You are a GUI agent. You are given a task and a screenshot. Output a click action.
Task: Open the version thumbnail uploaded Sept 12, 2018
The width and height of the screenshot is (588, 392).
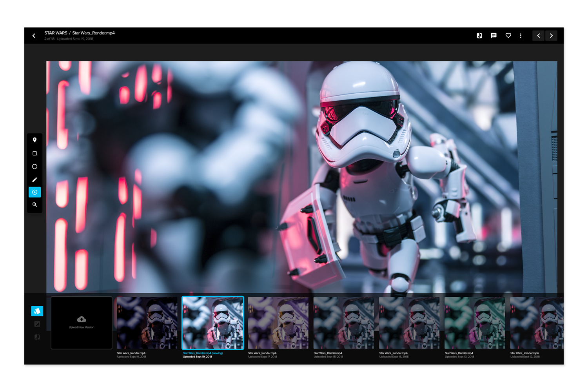(x=537, y=323)
